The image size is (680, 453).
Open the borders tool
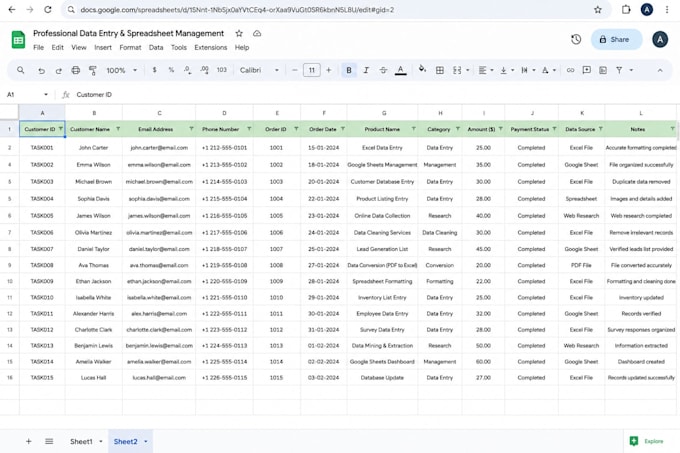point(439,70)
